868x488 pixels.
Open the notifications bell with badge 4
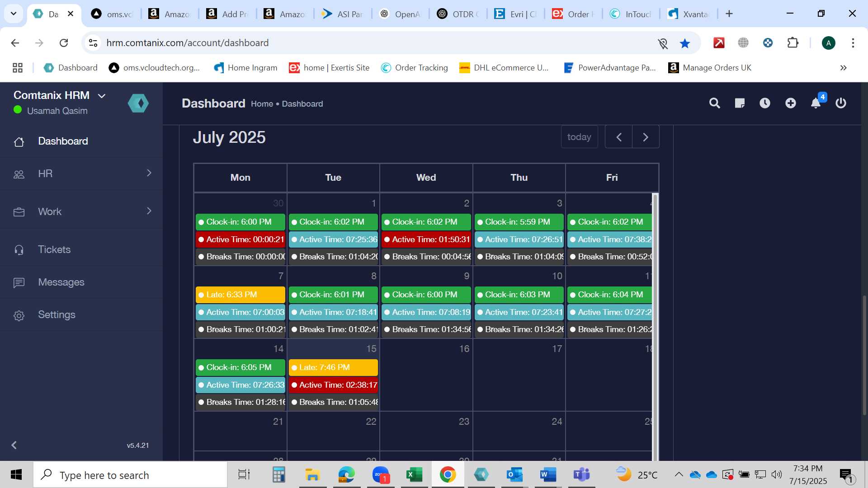click(816, 103)
